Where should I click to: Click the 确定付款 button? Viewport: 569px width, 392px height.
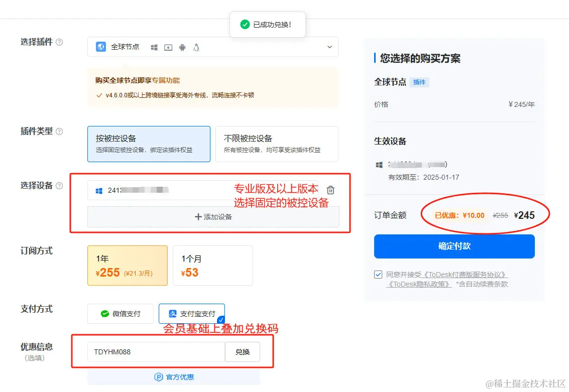click(x=454, y=246)
